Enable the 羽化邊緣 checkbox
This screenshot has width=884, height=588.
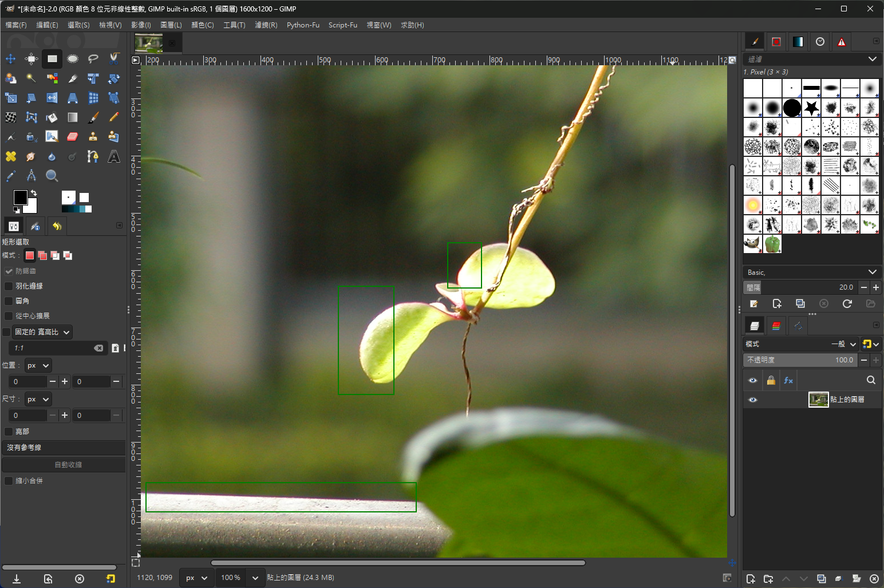[x=9, y=286]
